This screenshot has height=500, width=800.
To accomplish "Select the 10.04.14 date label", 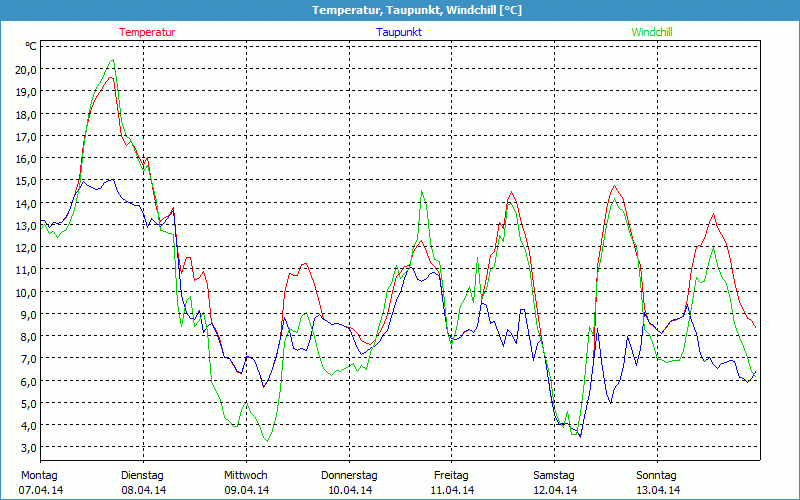I will pos(349,490).
